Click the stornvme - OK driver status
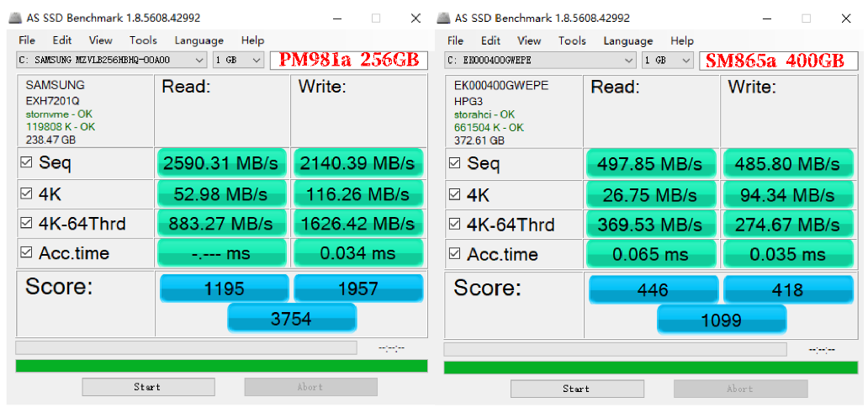Image resolution: width=868 pixels, height=413 pixels. tap(59, 114)
